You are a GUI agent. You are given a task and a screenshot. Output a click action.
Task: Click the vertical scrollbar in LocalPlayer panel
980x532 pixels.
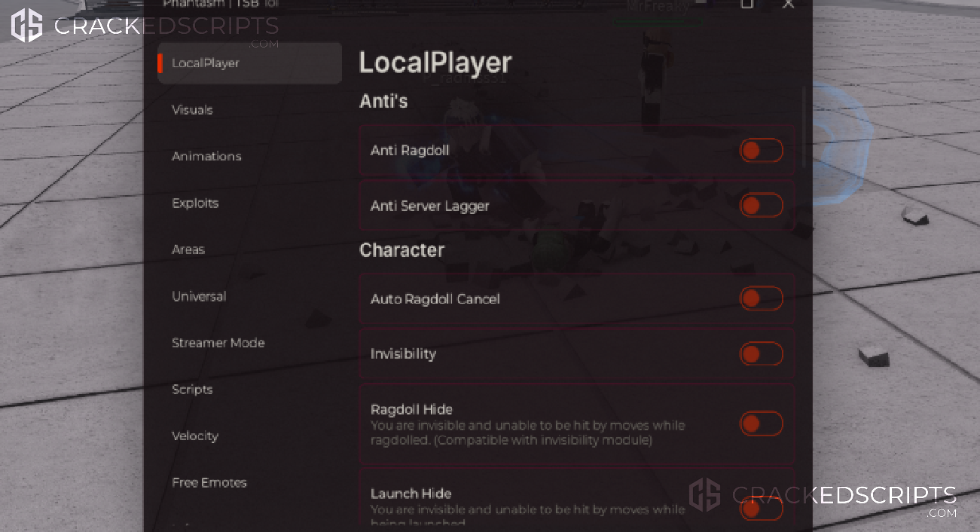pyautogui.click(x=804, y=127)
